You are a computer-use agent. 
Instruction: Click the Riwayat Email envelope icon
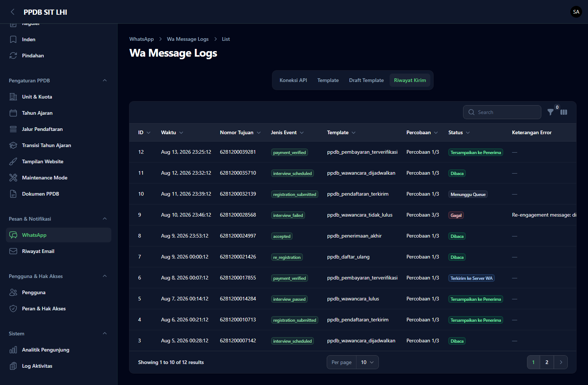click(13, 251)
